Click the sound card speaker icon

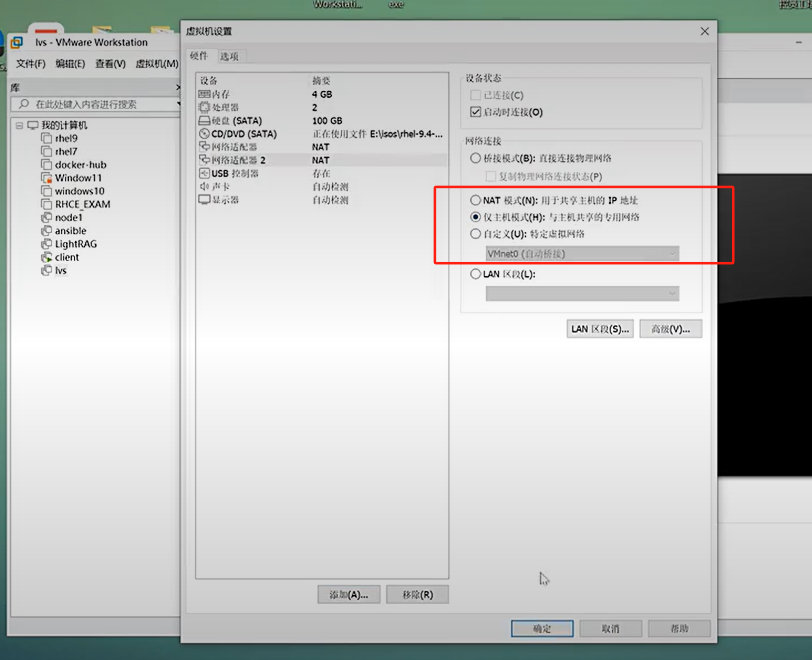tap(204, 186)
